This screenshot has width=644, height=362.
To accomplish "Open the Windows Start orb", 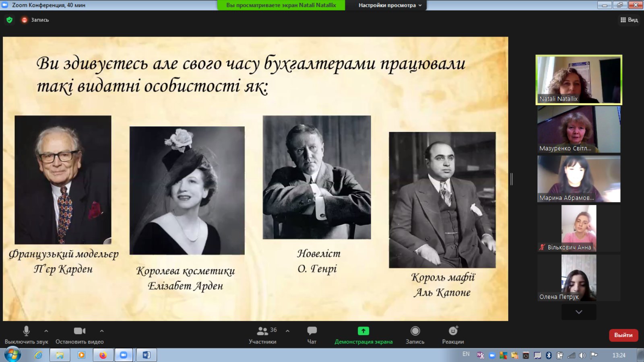I will (12, 355).
